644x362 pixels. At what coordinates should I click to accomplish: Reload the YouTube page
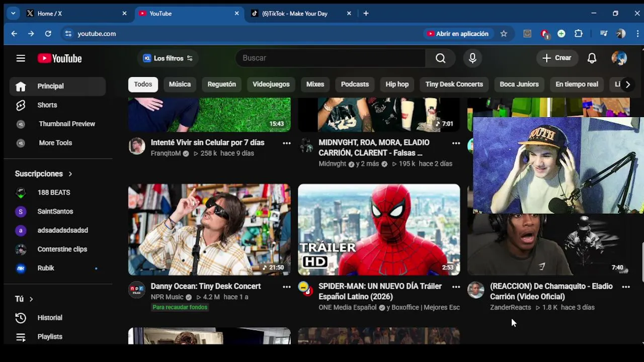point(48,34)
